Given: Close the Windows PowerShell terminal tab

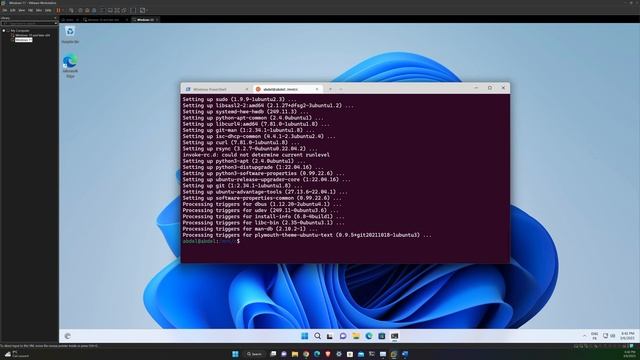Looking at the screenshot, I should pos(247,89).
